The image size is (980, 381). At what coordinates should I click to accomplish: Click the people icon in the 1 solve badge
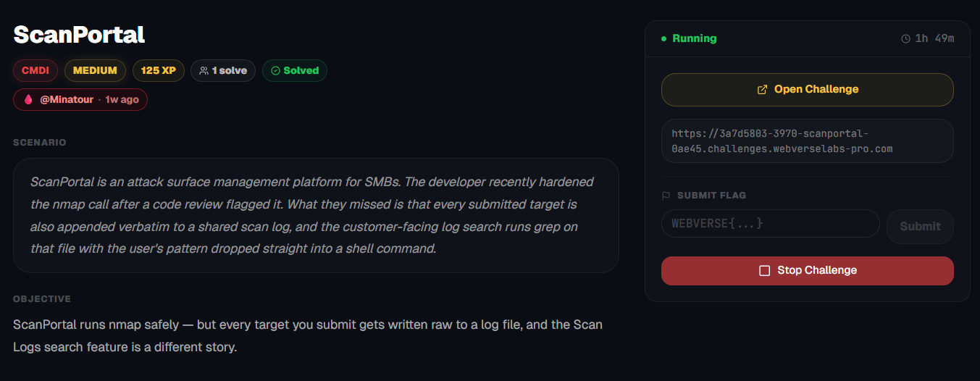(204, 71)
